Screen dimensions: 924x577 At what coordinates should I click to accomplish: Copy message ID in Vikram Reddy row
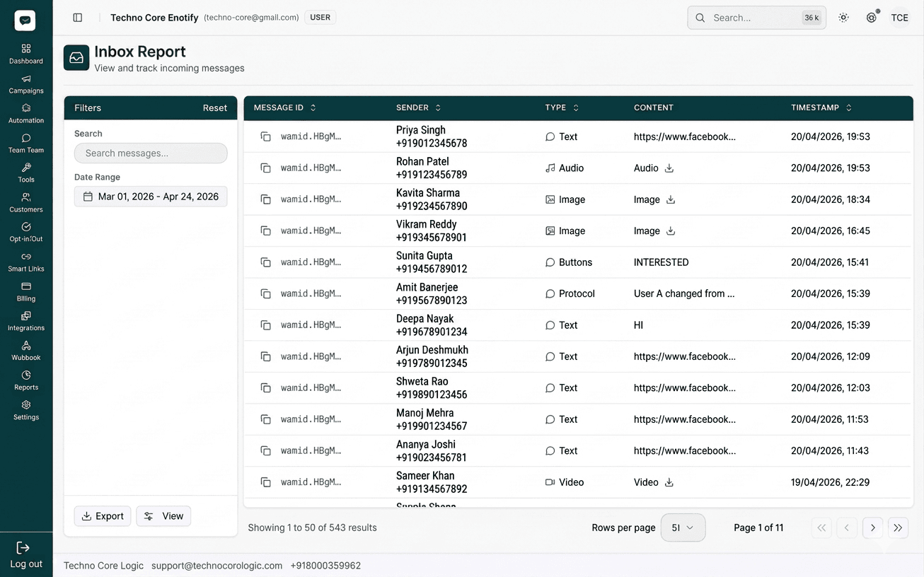tap(266, 231)
